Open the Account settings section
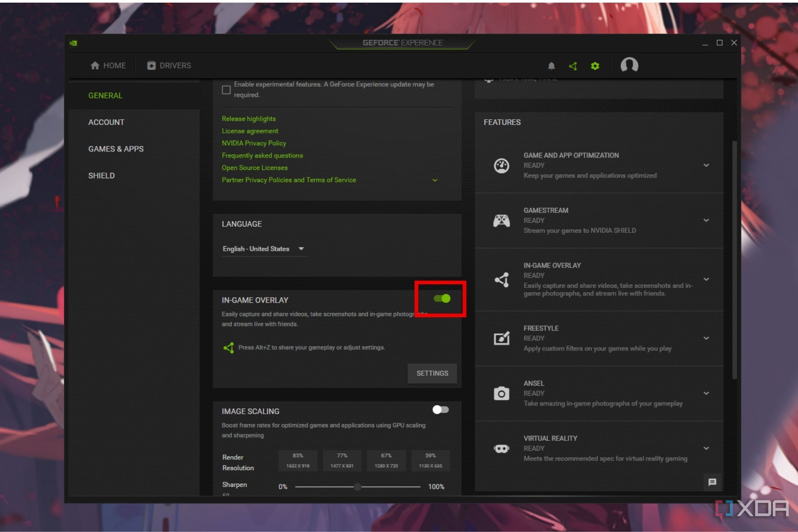Screen dimensions: 798x532 106,122
